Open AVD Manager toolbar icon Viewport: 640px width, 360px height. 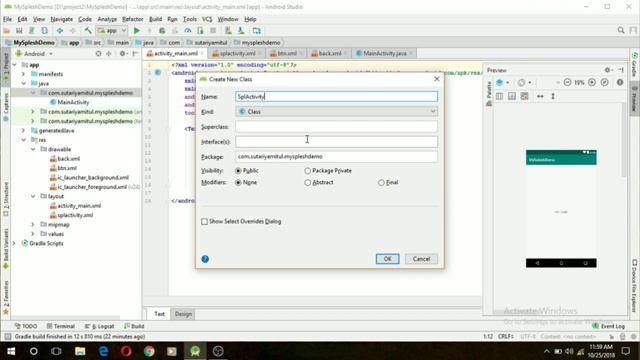228,31
